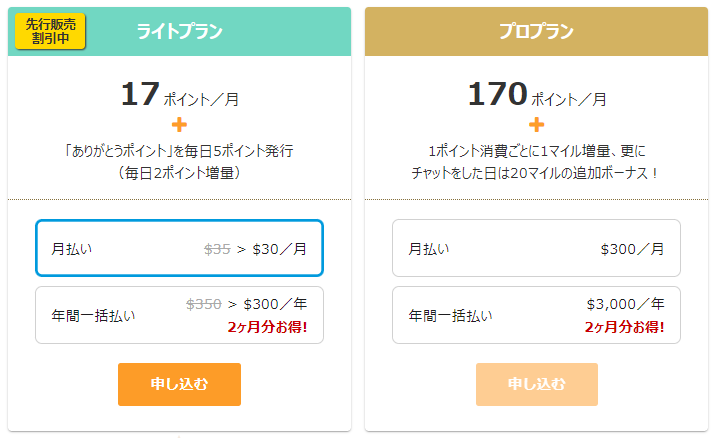Click the orange plus icon under 170 points
This screenshot has width=716, height=438.
tap(536, 125)
